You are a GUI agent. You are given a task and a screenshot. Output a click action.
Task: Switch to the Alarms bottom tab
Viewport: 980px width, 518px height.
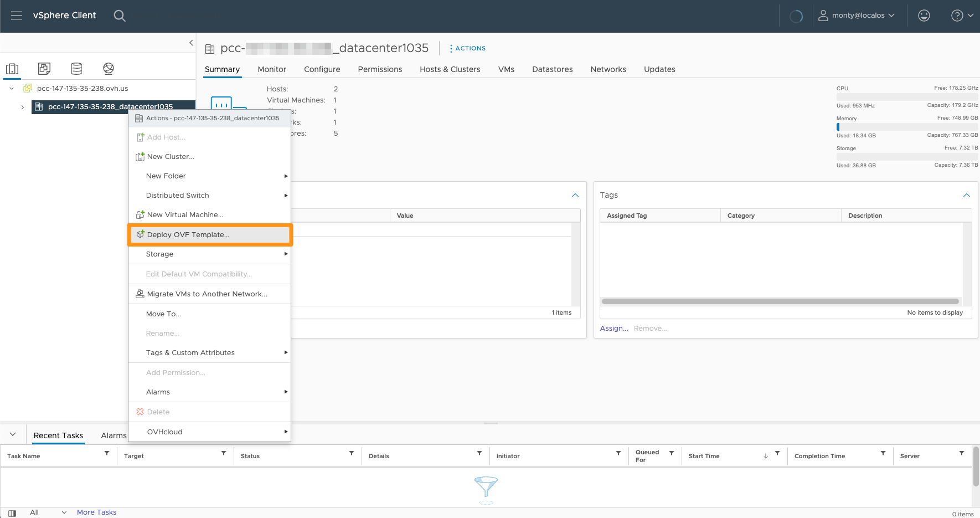coord(114,436)
